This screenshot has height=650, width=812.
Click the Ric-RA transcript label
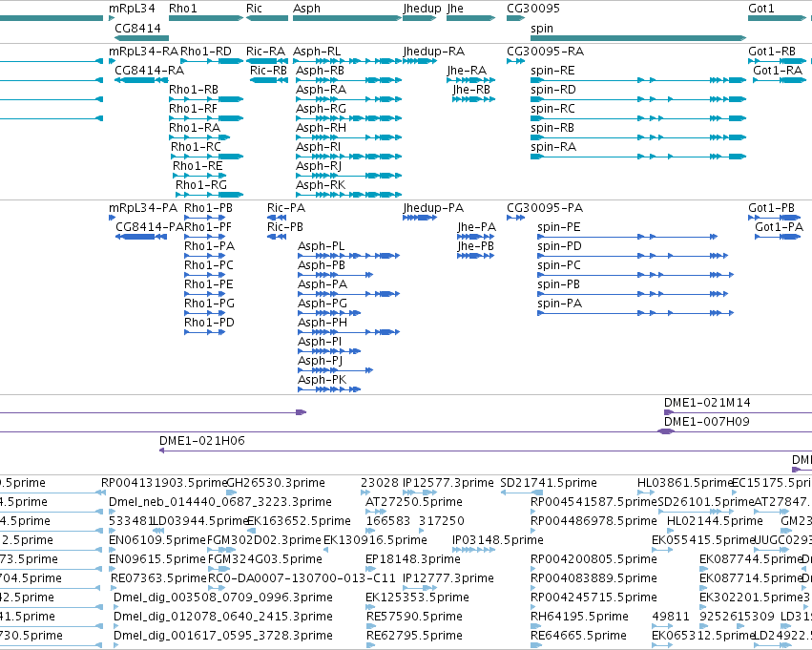(x=265, y=52)
